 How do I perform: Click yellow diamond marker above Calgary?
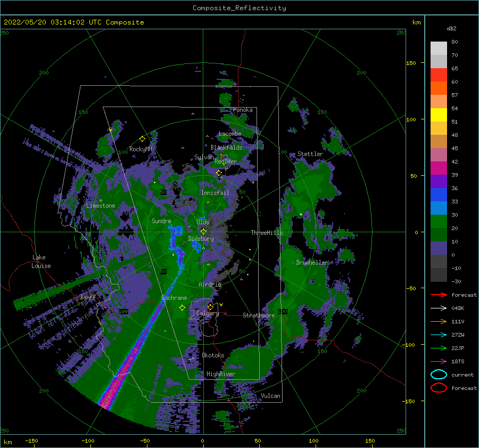point(210,307)
